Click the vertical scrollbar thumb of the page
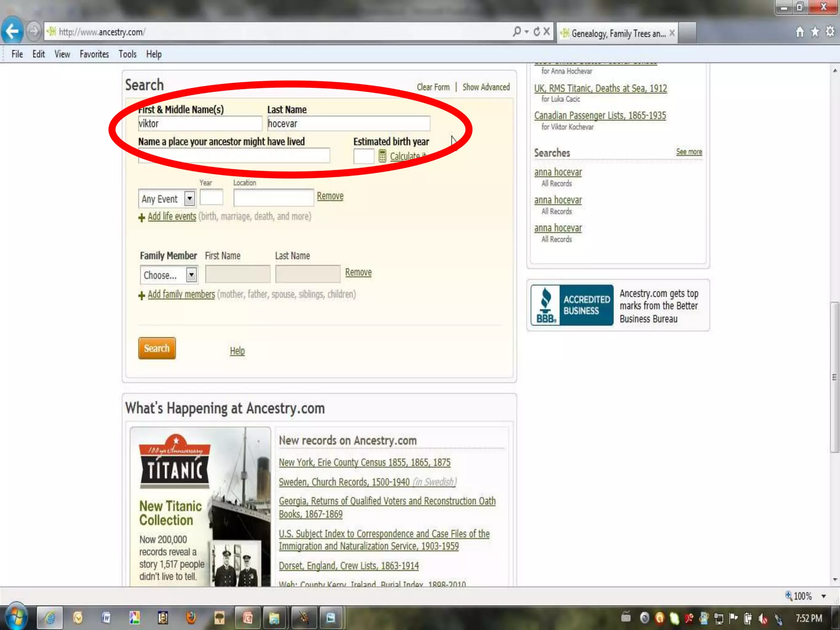The height and width of the screenshot is (630, 840). tap(834, 377)
